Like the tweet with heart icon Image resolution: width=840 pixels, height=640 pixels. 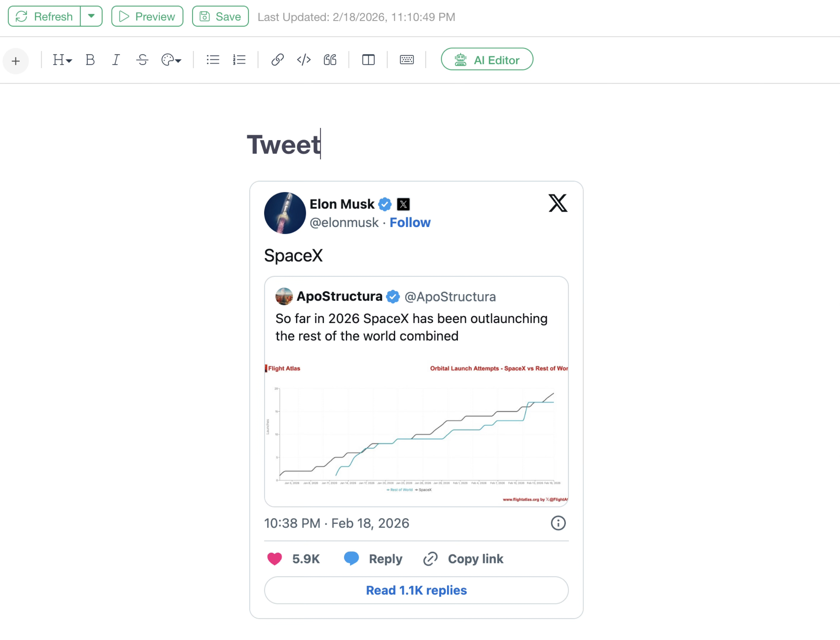coord(274,559)
